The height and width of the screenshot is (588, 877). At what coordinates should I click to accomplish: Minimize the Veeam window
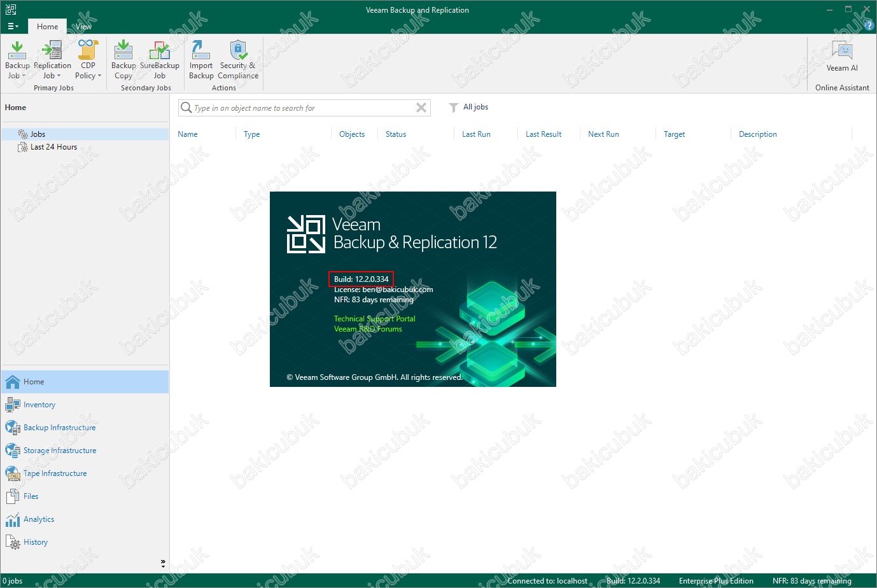click(x=829, y=10)
